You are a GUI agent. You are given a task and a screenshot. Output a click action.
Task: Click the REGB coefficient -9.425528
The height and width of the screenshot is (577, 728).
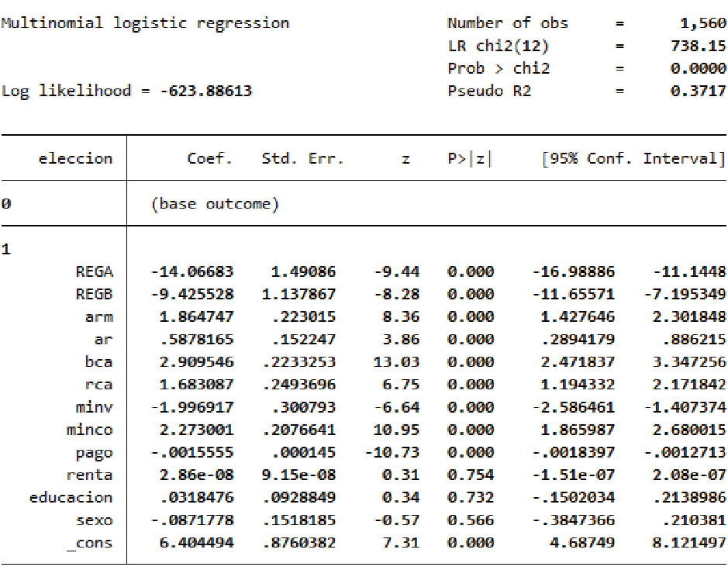[x=191, y=294]
